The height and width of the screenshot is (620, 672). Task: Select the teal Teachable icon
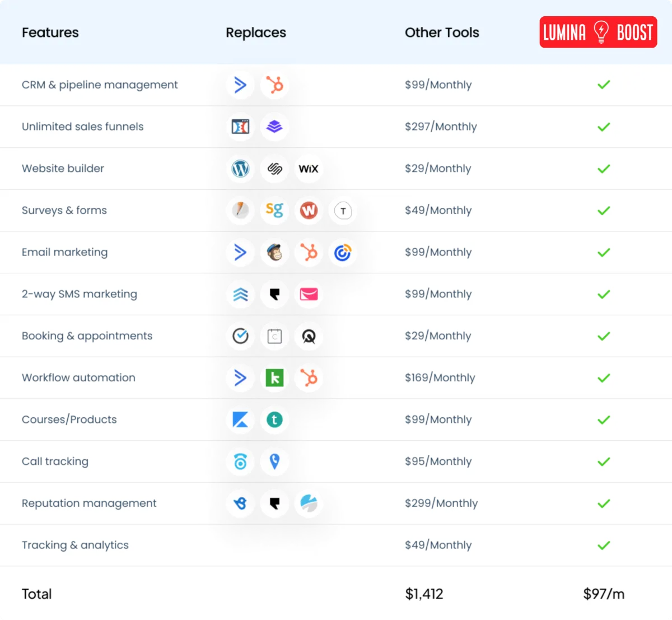pos(274,420)
